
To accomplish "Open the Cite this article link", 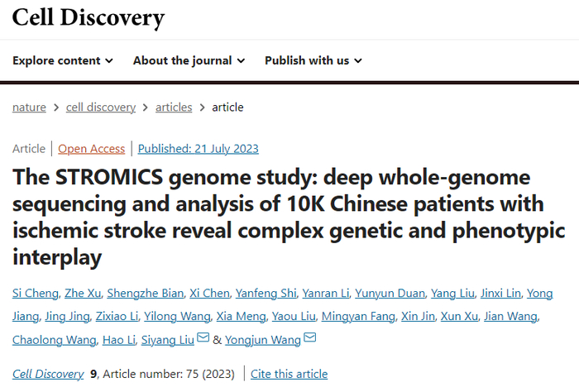I will pos(289,374).
